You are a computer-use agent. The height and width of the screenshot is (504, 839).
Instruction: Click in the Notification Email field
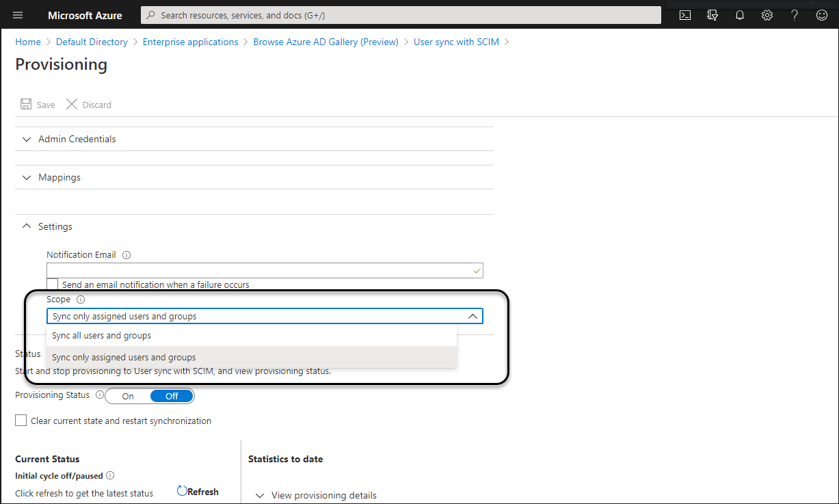click(265, 270)
